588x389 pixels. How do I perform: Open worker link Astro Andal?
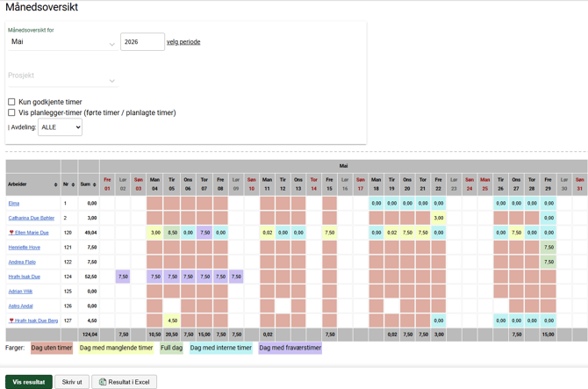tap(21, 306)
